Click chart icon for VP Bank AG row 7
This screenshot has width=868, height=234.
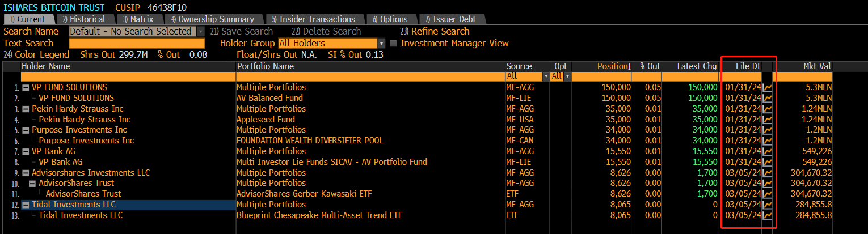coord(768,151)
